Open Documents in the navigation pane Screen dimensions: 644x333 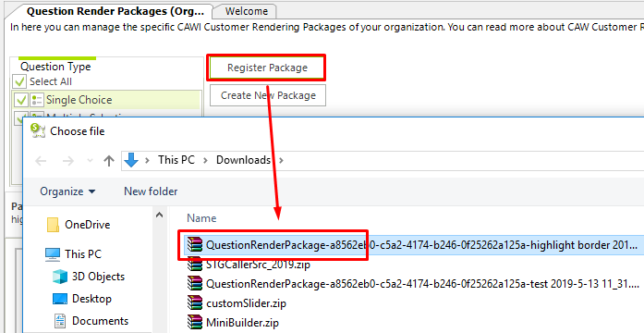click(x=100, y=321)
